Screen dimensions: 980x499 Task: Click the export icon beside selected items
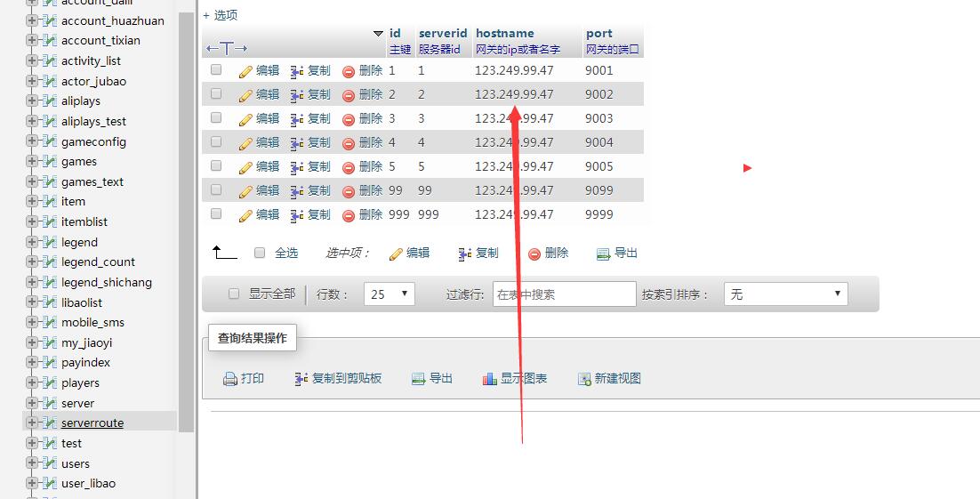pyautogui.click(x=604, y=254)
